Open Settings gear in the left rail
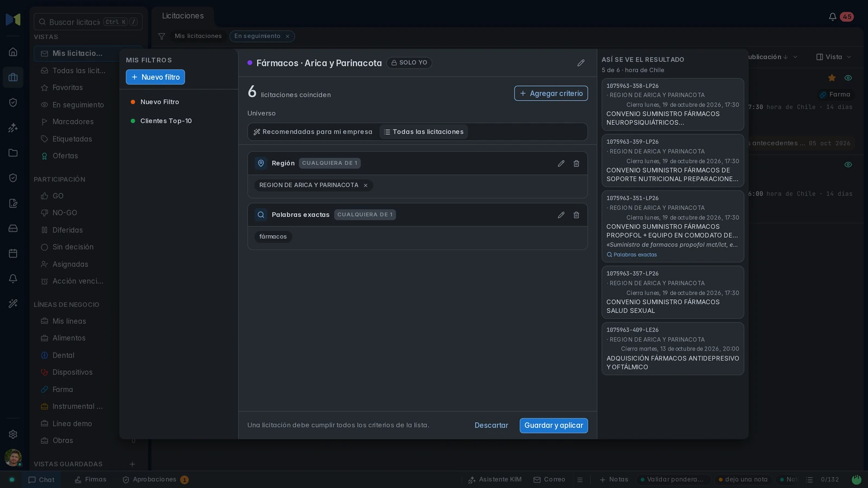This screenshot has height=488, width=868. coord(13,434)
